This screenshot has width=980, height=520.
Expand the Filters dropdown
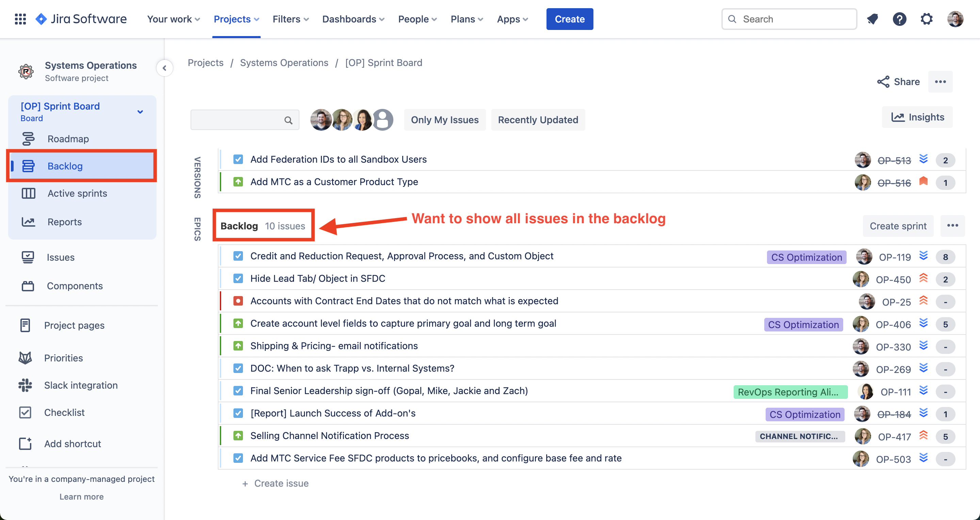[x=291, y=19]
